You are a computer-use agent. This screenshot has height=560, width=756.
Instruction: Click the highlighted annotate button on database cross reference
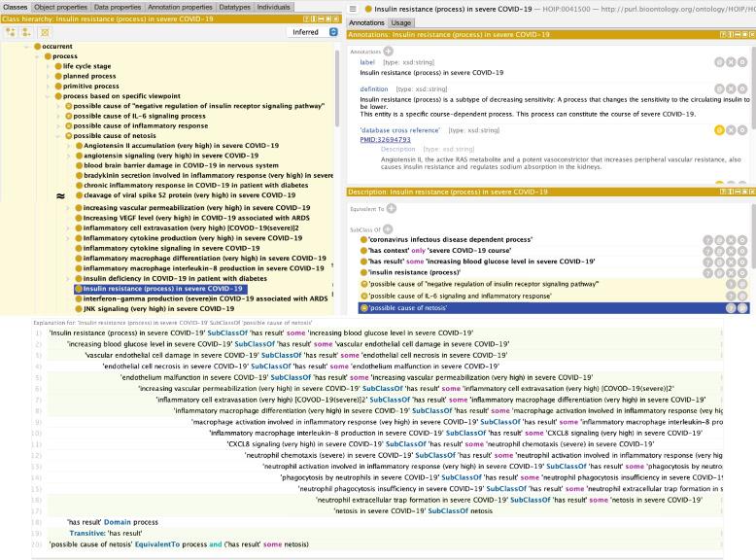[x=719, y=129]
